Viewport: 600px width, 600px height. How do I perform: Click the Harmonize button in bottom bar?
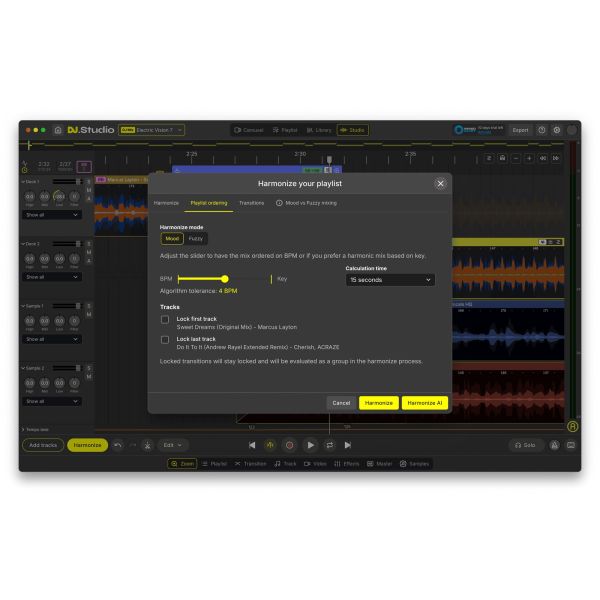tap(87, 445)
